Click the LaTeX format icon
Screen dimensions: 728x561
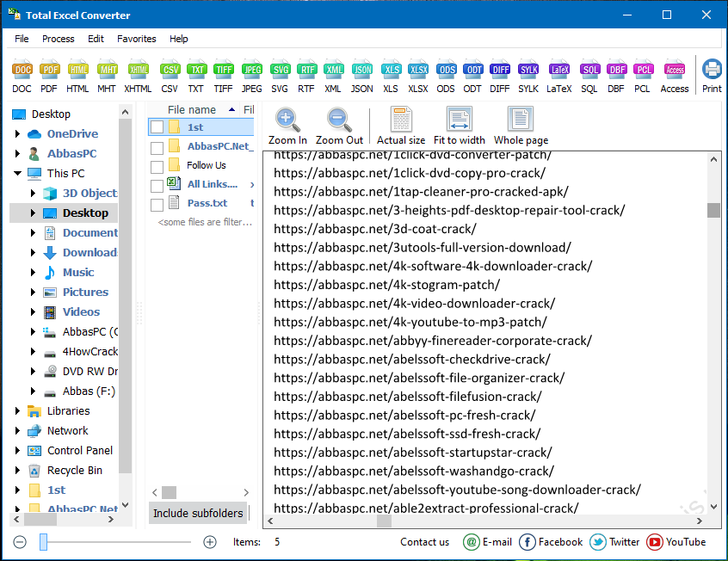559,77
